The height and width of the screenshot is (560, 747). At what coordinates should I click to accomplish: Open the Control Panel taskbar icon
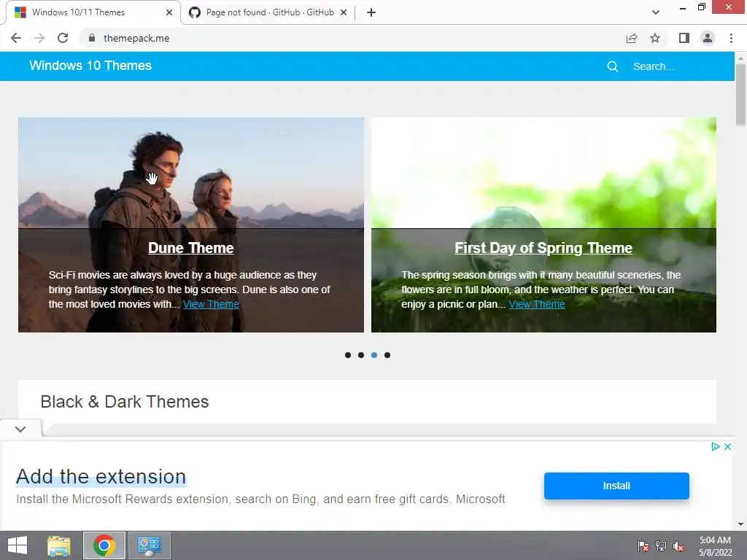(150, 545)
